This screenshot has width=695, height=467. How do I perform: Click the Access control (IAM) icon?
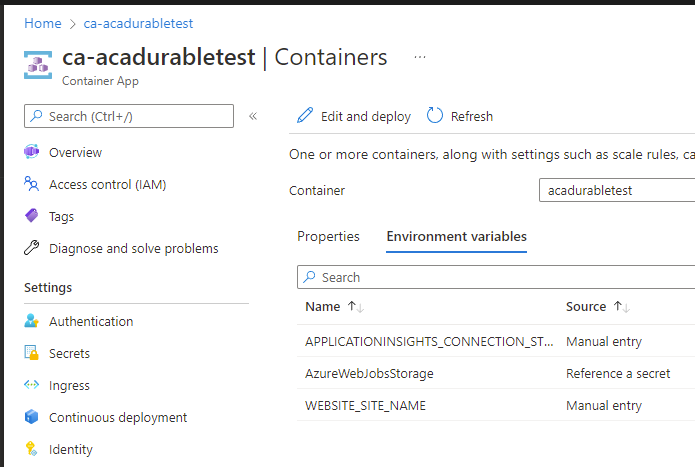[x=31, y=184]
